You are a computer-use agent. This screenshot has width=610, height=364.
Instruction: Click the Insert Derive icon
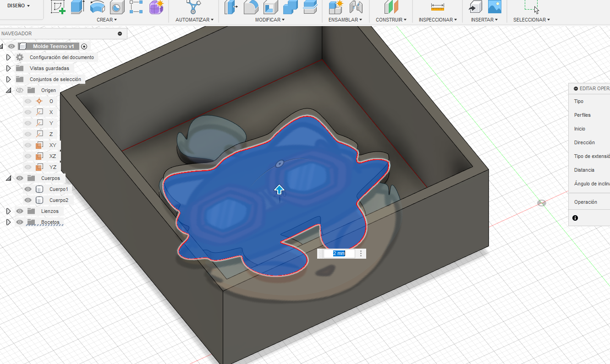coord(475,6)
